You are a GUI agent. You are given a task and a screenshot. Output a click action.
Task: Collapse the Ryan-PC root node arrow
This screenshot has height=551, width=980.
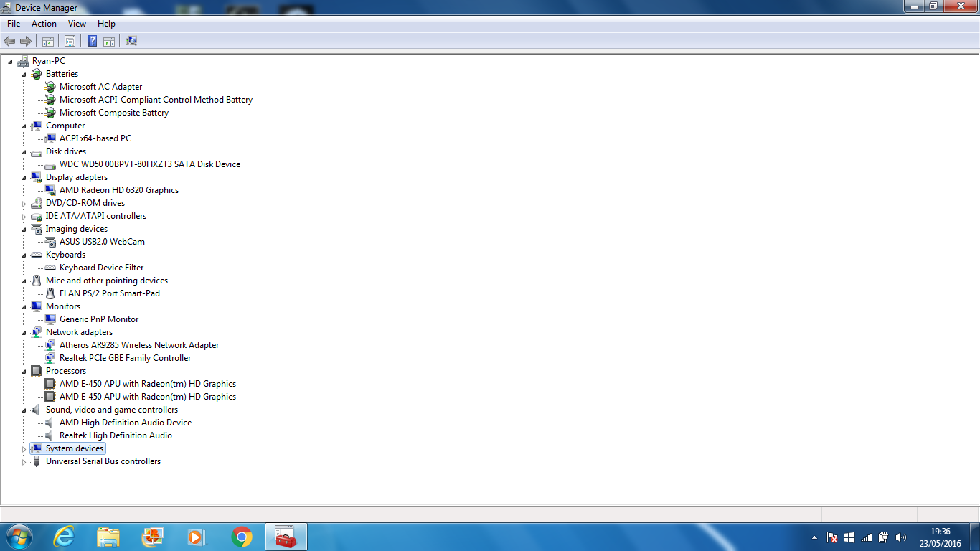[x=10, y=62]
